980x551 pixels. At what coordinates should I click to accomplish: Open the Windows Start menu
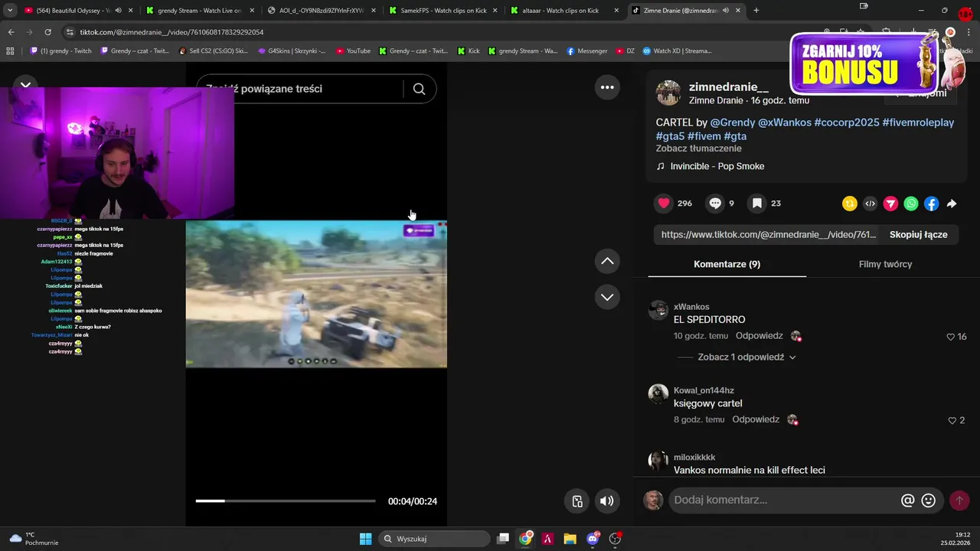365,539
